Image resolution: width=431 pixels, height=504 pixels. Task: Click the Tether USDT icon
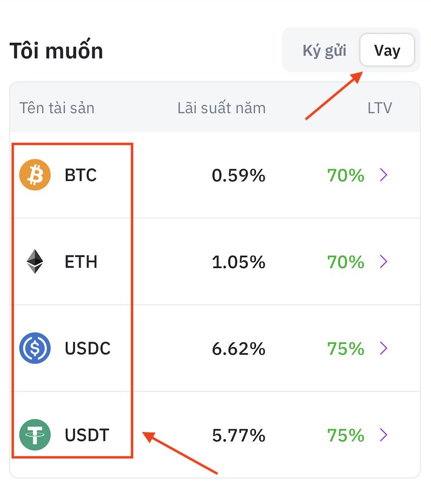(x=35, y=435)
